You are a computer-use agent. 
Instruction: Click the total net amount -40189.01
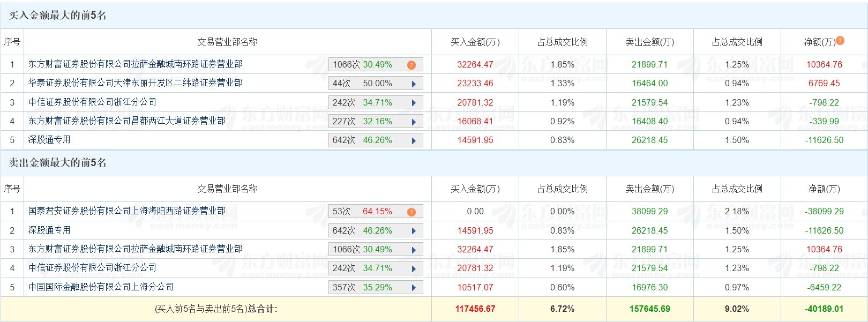[825, 309]
